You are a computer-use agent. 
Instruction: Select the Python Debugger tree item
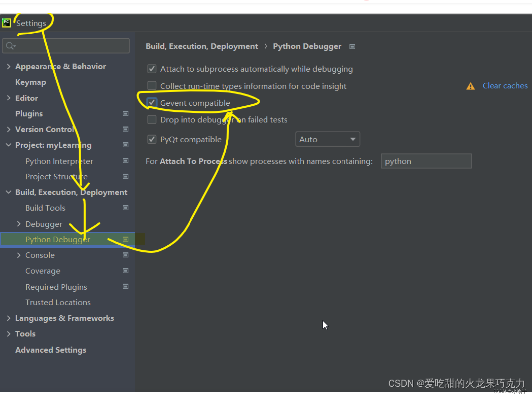(67, 239)
